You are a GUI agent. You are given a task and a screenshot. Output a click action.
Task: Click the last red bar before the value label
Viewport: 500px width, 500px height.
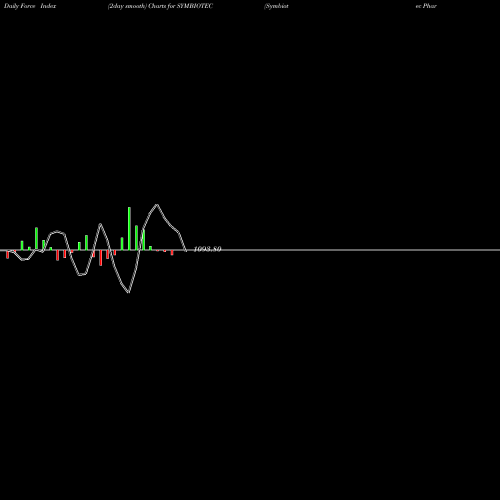coord(172,253)
